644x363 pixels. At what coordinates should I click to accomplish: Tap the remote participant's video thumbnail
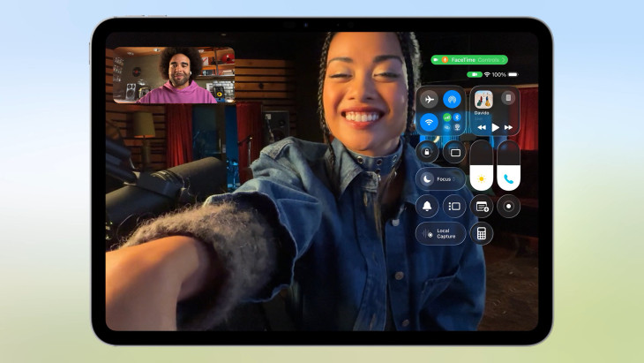(x=174, y=76)
